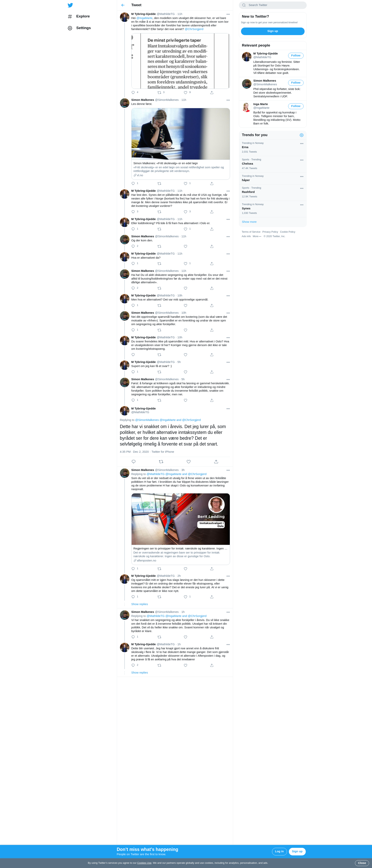Like Simon Malkenes' 'Les denne først' tweet
The height and width of the screenshot is (868, 372).
click(x=185, y=184)
